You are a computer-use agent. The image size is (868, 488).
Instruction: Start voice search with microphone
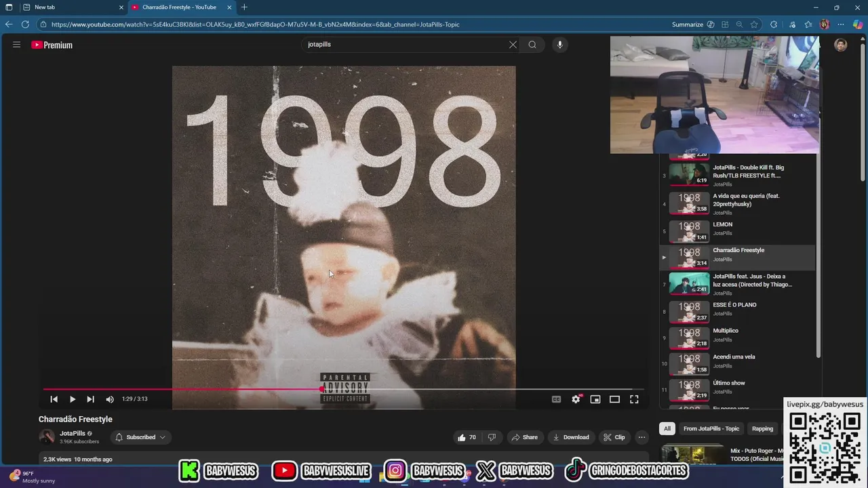point(559,45)
